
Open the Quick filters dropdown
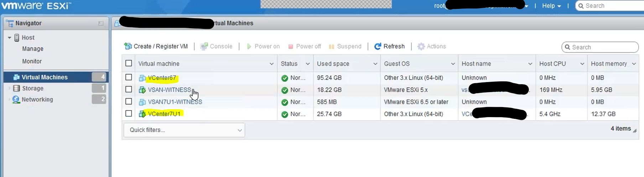184,130
